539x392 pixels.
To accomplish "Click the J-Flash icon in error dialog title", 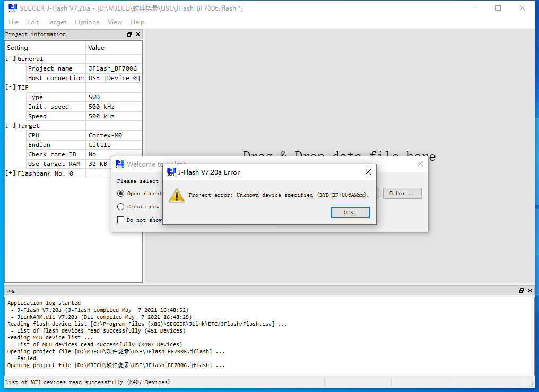I will tap(171, 172).
